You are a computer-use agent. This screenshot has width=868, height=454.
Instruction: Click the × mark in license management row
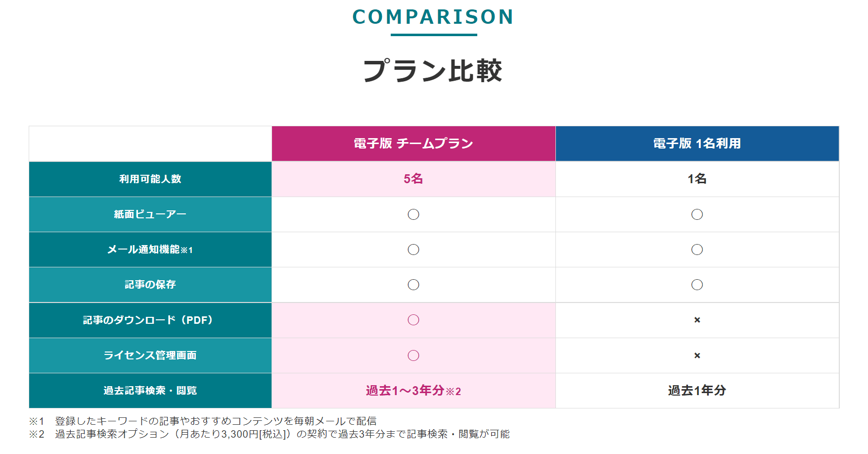click(x=697, y=355)
